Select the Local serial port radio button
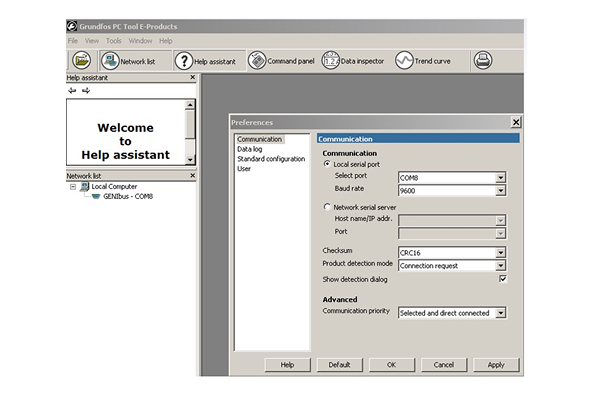The image size is (592, 402). [327, 164]
